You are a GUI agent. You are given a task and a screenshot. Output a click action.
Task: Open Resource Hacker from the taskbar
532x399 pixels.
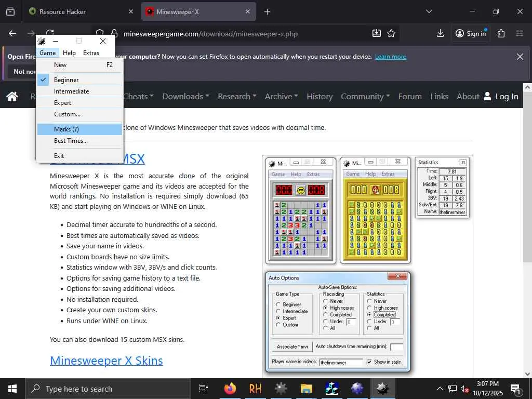tap(256, 389)
